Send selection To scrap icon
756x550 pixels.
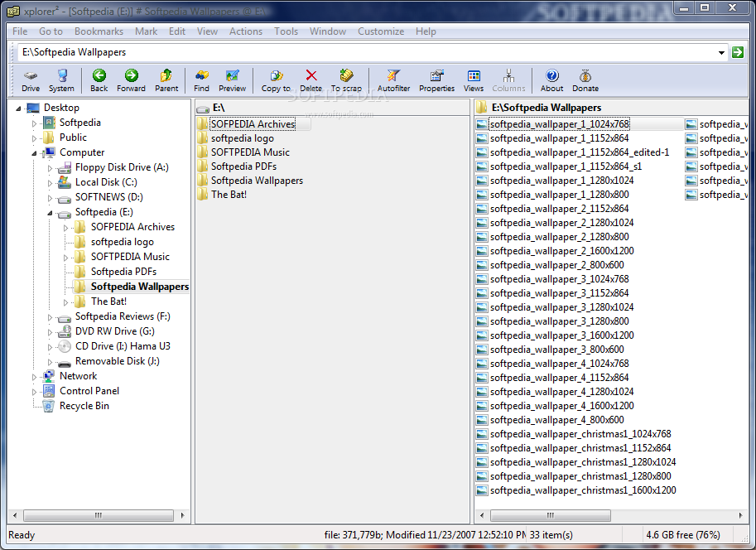point(346,80)
